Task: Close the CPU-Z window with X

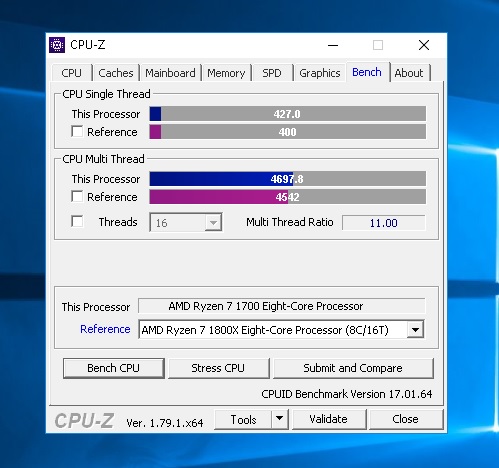Action: point(424,45)
